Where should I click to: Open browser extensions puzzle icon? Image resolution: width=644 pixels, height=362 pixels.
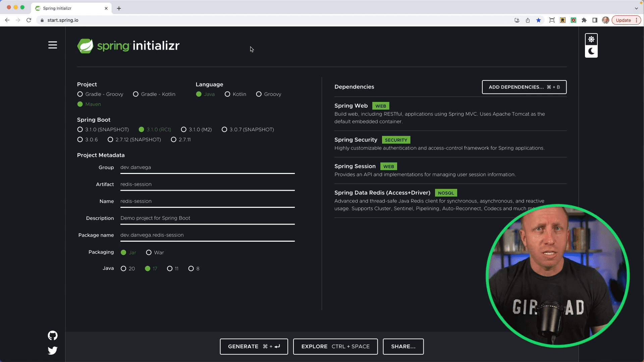tap(584, 20)
